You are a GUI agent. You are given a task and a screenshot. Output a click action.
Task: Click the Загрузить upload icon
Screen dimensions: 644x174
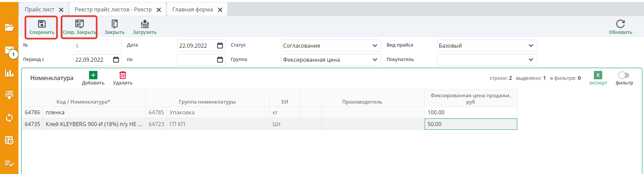tap(145, 24)
